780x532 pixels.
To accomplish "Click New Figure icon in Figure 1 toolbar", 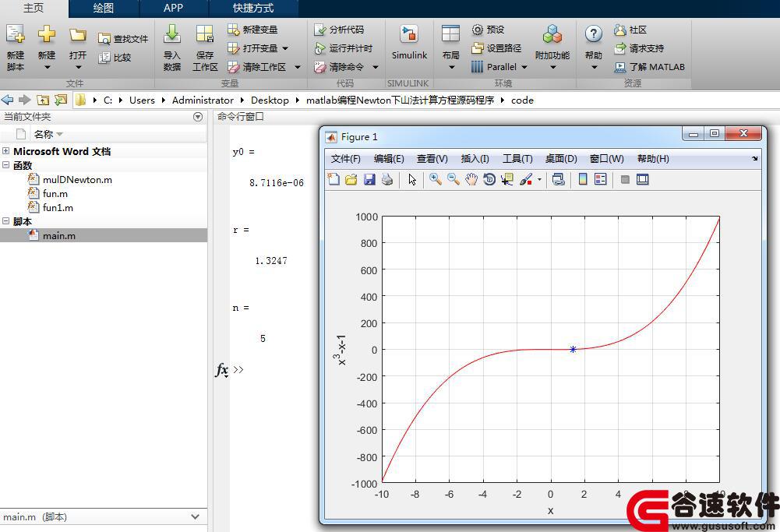I will tap(334, 179).
